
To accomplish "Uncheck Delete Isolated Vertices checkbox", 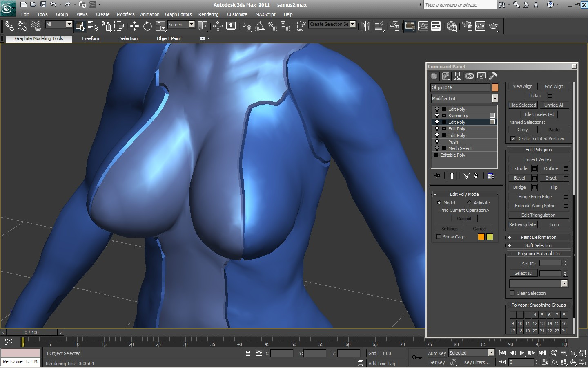I will [x=513, y=139].
